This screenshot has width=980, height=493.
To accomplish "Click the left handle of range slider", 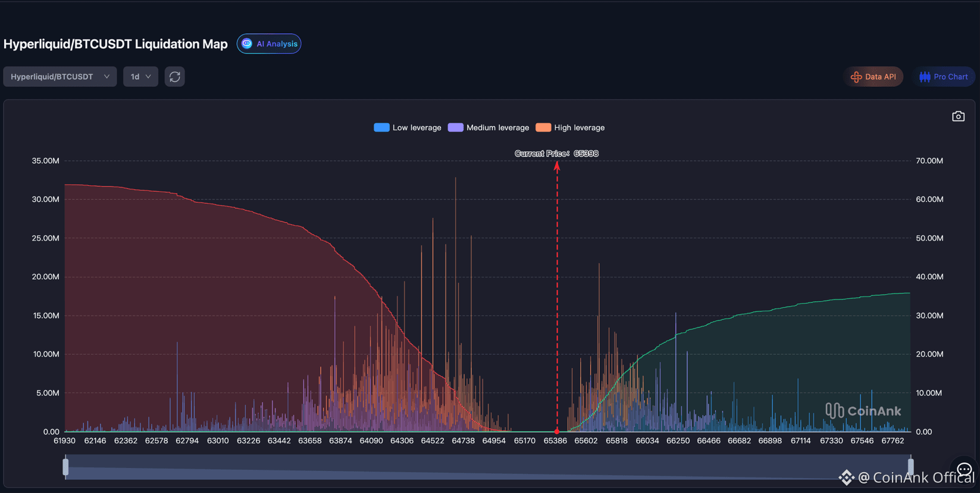I will (65, 467).
